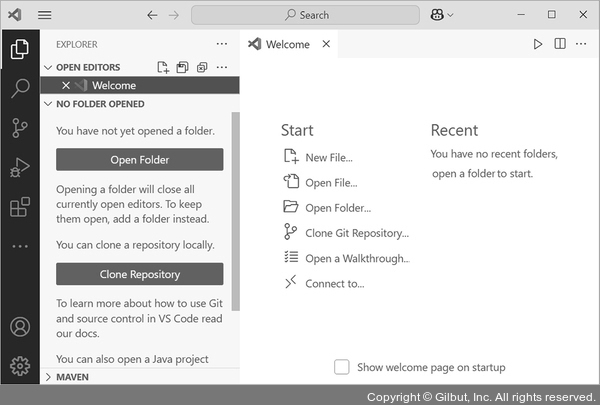Image resolution: width=600 pixels, height=405 pixels.
Task: Click the Split Editor icon
Action: pyautogui.click(x=560, y=44)
